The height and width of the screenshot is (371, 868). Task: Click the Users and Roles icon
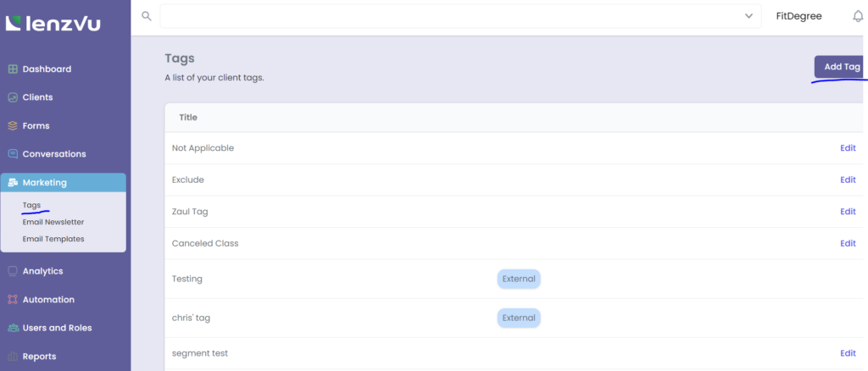[13, 328]
